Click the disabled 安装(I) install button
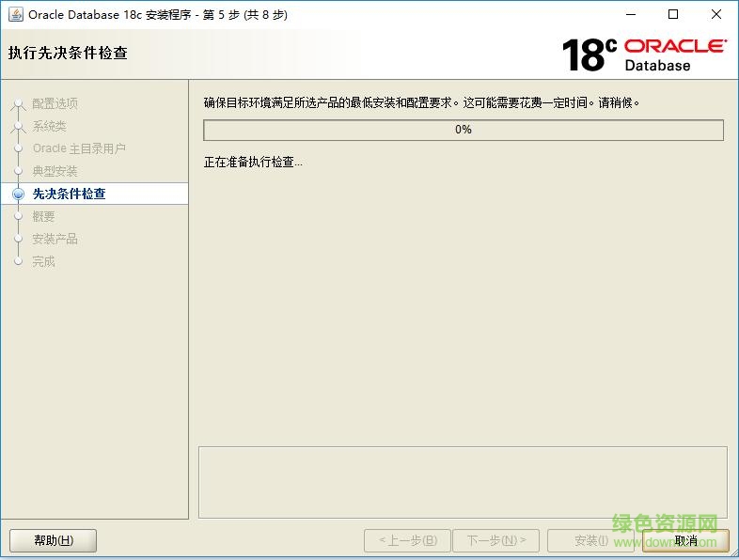The image size is (739, 560). [592, 540]
